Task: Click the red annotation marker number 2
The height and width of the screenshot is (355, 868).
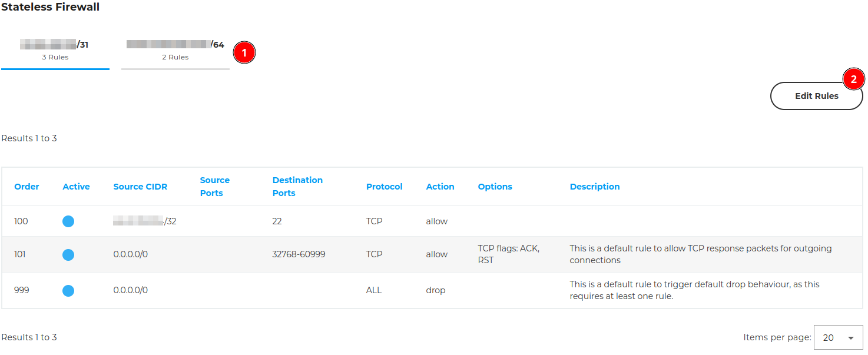Action: [x=853, y=79]
